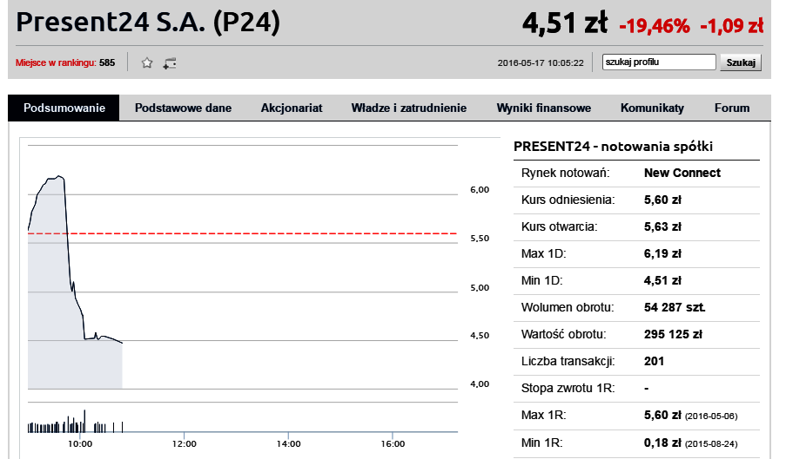The image size is (786, 459).
Task: Click the 6,00 price axis label
Action: (480, 190)
